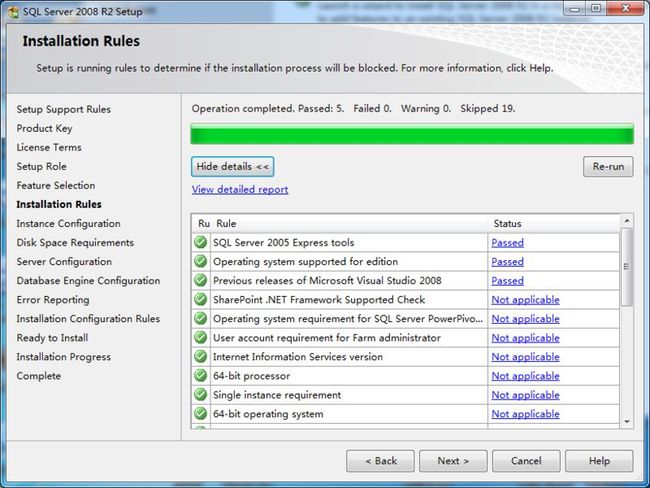Click rule text Single instance requirement

pos(277,395)
